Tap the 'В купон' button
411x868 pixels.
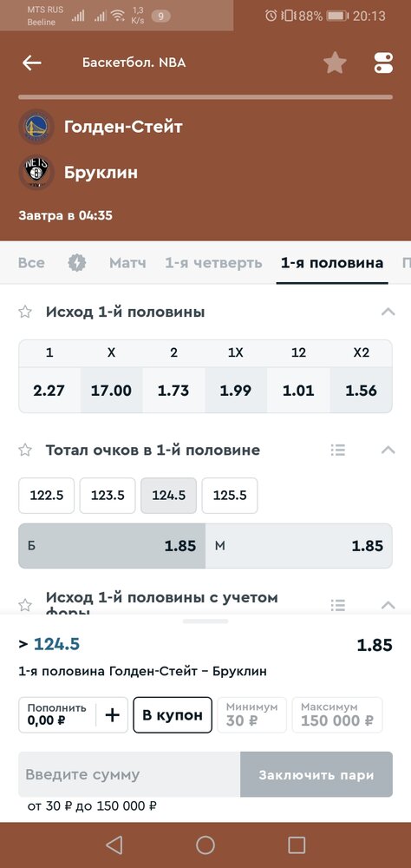click(x=173, y=715)
